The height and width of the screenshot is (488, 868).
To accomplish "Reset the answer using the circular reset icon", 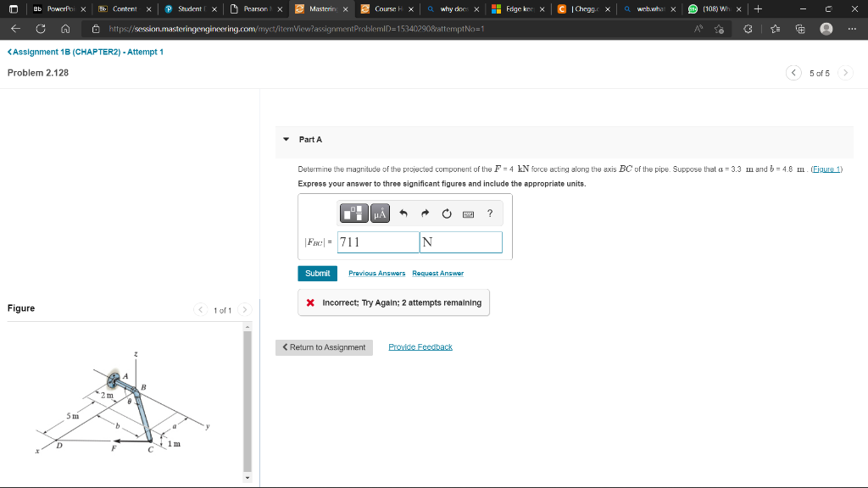I will tap(447, 213).
